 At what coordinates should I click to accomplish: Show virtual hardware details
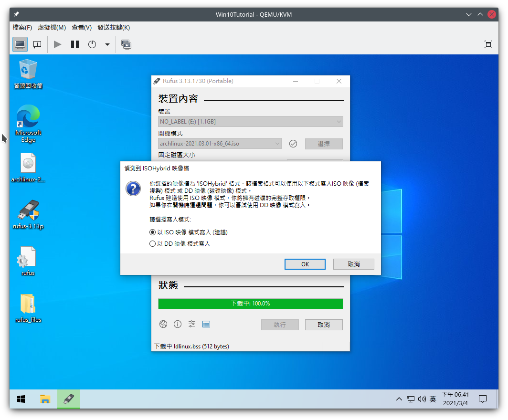point(37,44)
